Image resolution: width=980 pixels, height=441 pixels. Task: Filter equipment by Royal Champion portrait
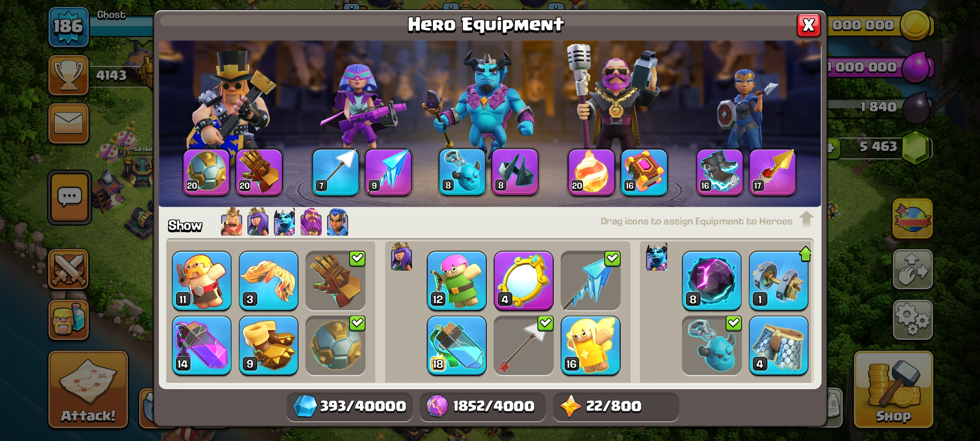[x=337, y=222]
